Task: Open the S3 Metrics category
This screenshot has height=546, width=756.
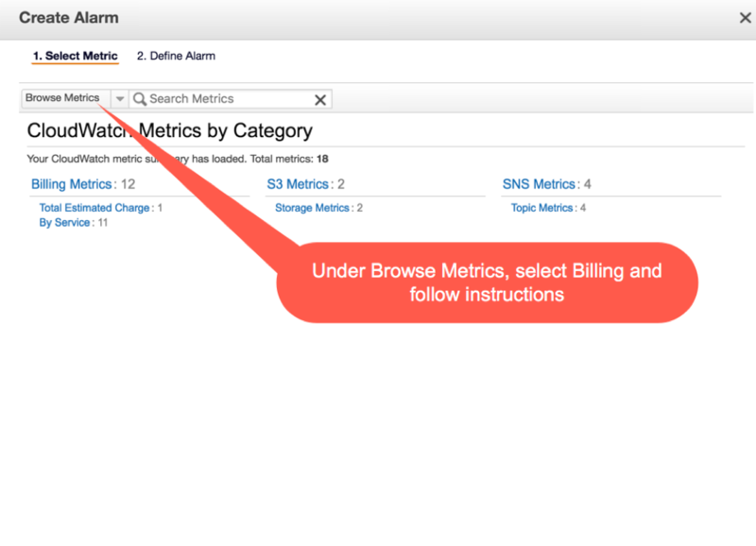Action: click(298, 184)
